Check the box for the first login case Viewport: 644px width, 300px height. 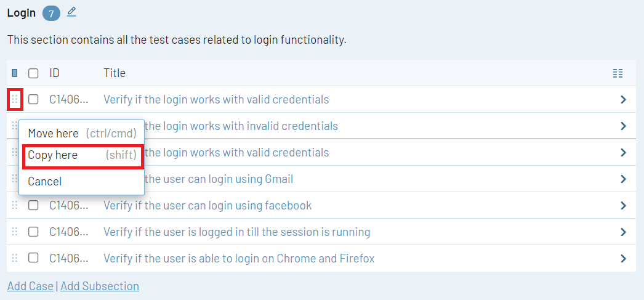pos(33,99)
